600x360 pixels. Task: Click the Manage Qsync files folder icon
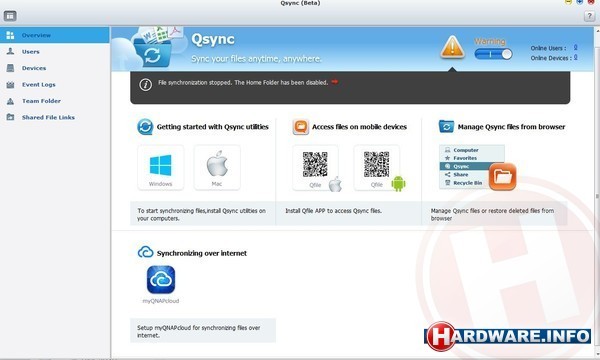446,126
